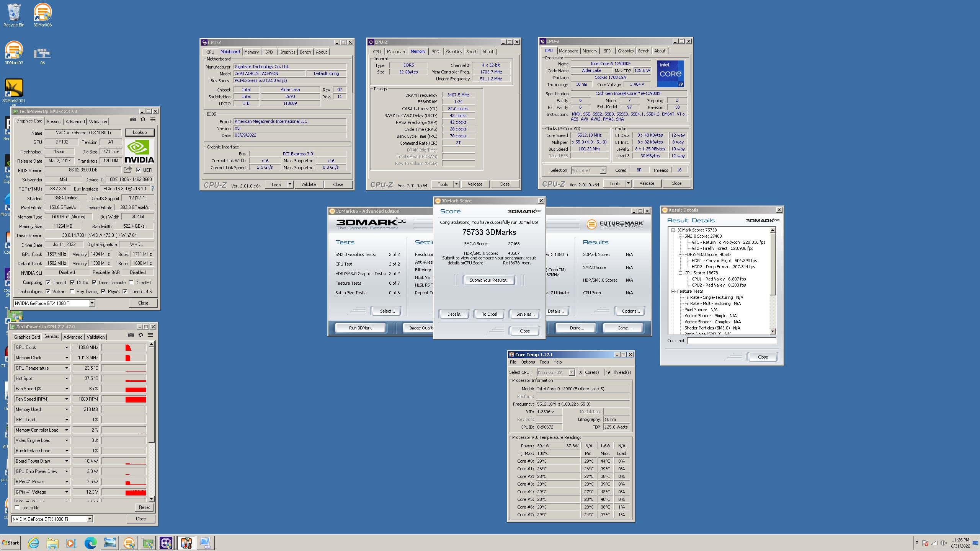Enable the Log to file checkbox
The image size is (980, 551).
pyautogui.click(x=17, y=507)
